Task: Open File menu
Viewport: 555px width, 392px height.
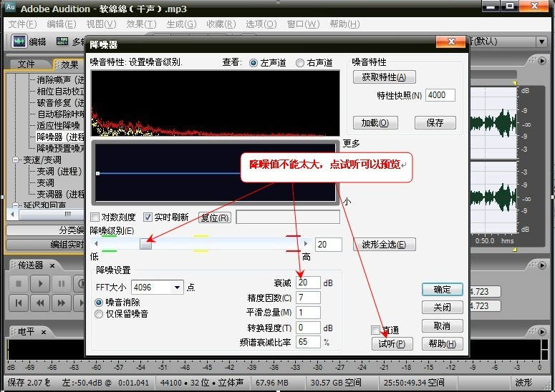Action: point(22,24)
